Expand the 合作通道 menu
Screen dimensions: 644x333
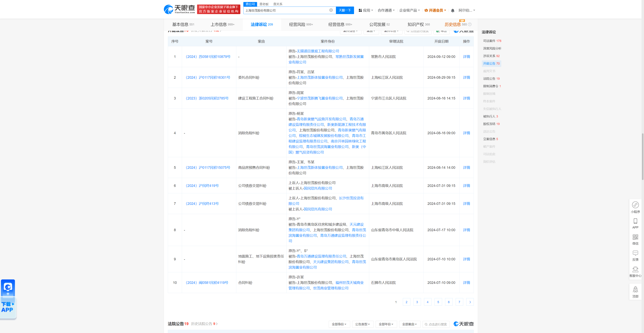pos(386,11)
